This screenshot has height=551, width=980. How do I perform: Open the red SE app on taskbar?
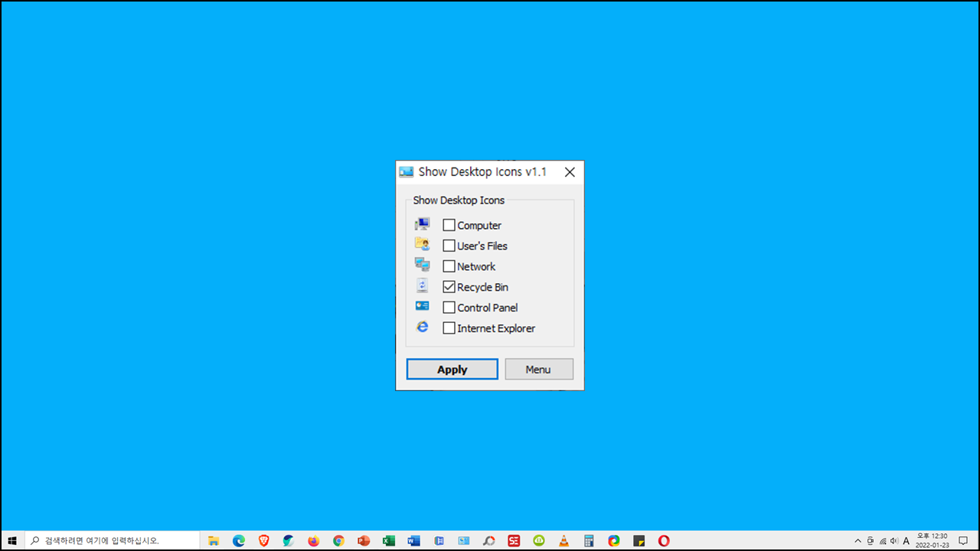[x=514, y=540]
